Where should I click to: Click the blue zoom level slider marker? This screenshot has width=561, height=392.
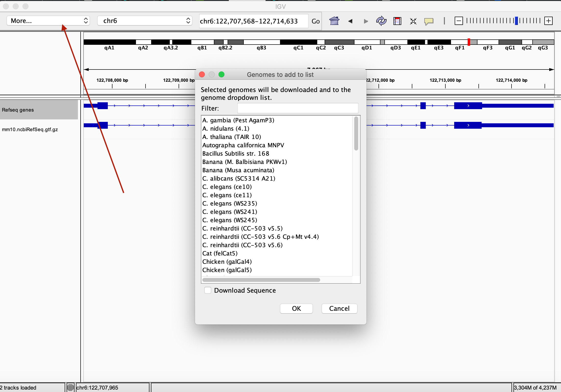coord(516,21)
